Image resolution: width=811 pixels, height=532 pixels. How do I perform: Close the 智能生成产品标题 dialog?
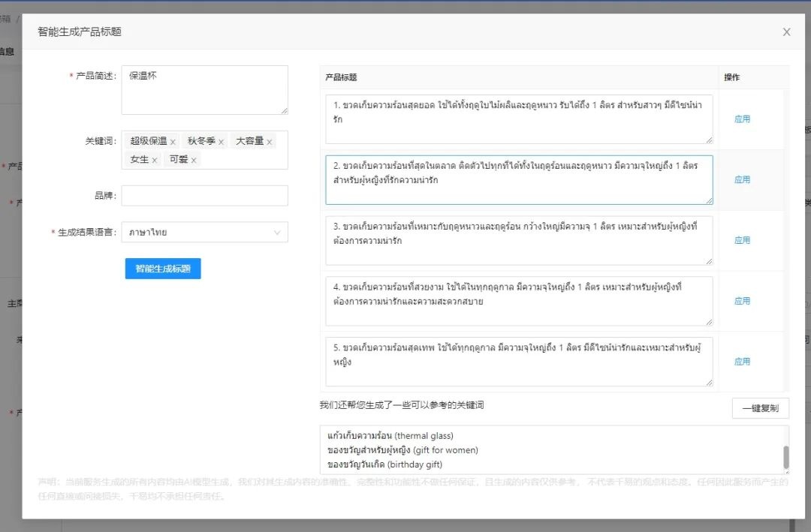[786, 32]
